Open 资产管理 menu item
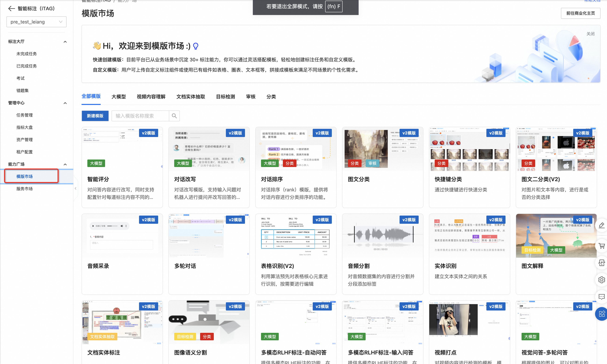 pos(24,140)
